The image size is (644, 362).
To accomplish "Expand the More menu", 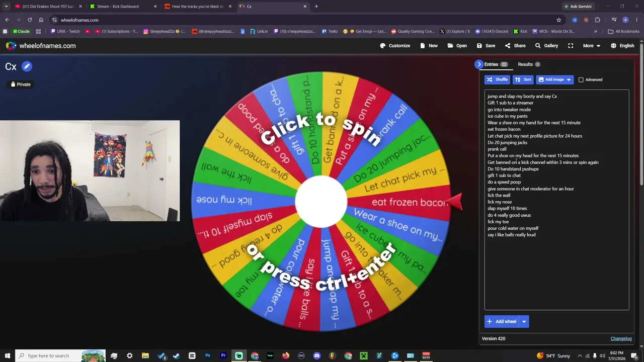I will (x=591, y=46).
